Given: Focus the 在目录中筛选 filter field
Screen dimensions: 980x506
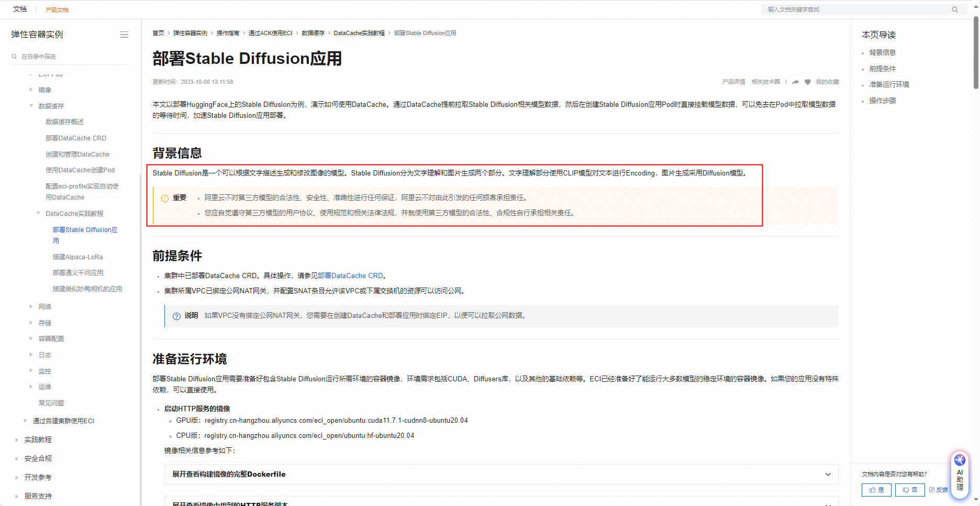Looking at the screenshot, I should point(70,57).
